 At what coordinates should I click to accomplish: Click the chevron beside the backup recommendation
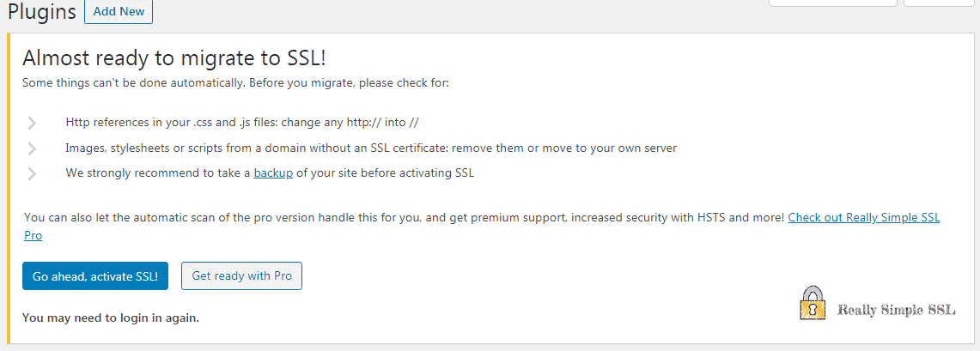(33, 173)
